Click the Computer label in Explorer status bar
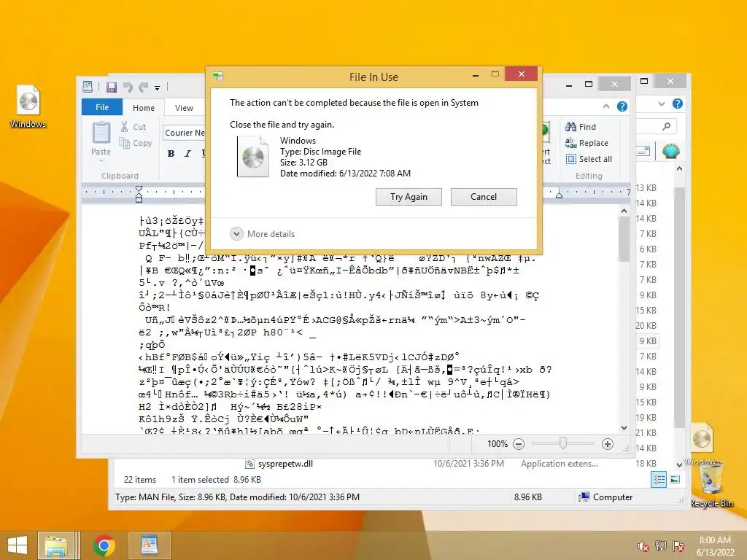This screenshot has width=747, height=560. (613, 497)
